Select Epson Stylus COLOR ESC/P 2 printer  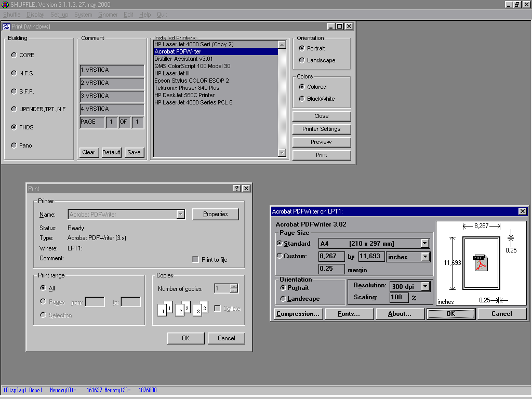[216, 81]
